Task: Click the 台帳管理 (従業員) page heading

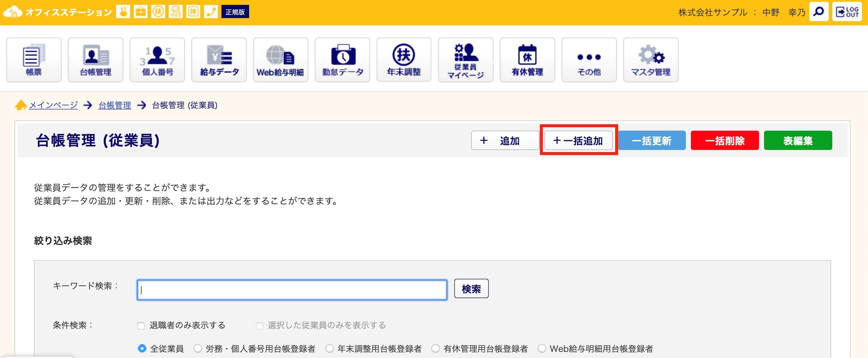Action: (98, 141)
